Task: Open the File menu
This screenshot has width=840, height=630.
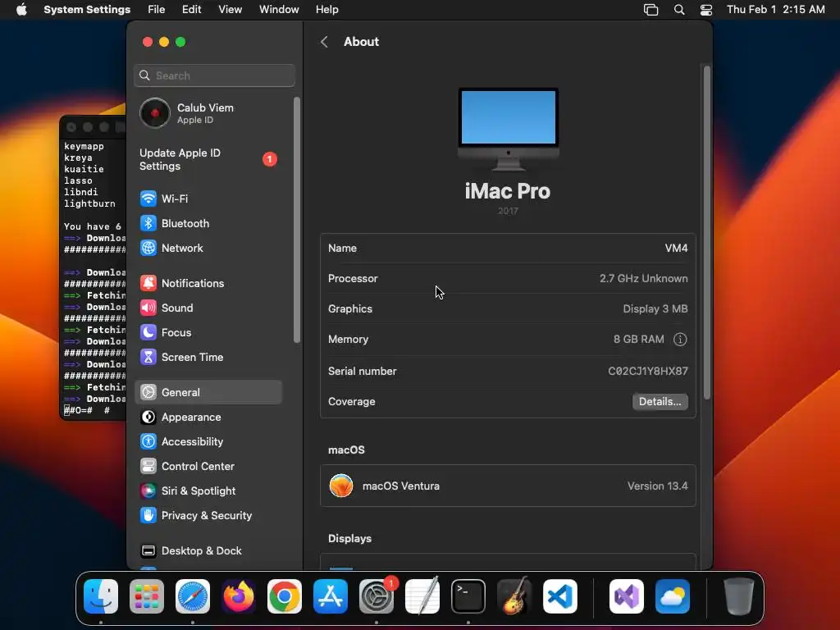Action: [157, 10]
